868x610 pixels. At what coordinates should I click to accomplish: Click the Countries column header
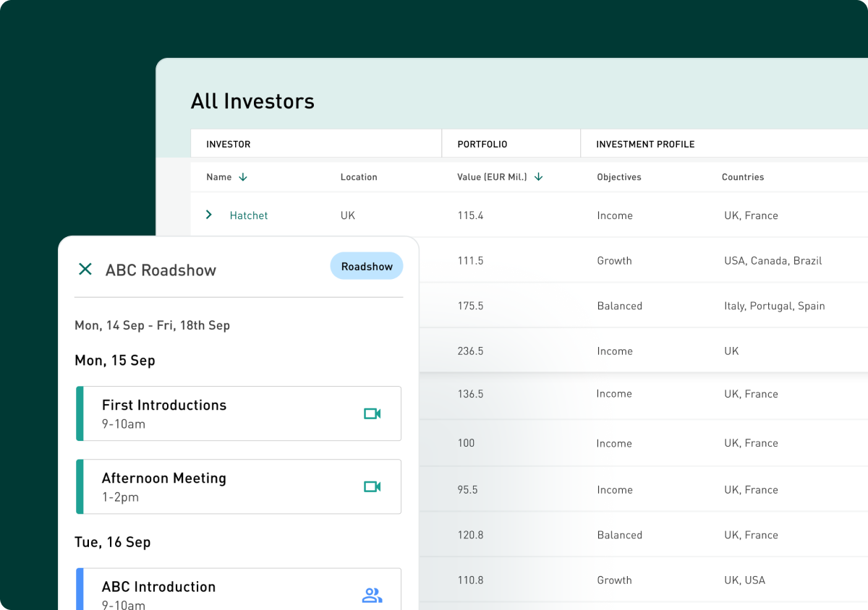pos(743,177)
